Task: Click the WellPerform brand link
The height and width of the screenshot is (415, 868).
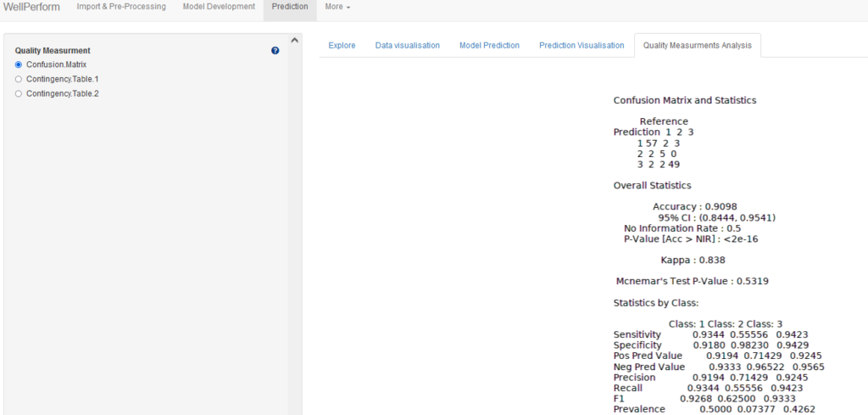Action: 31,7
